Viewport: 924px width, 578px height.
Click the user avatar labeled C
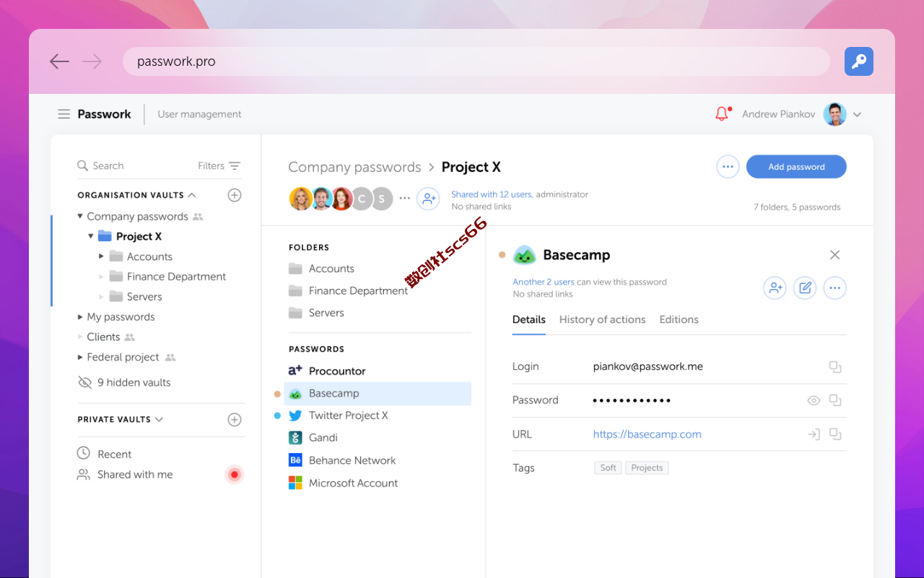click(362, 198)
